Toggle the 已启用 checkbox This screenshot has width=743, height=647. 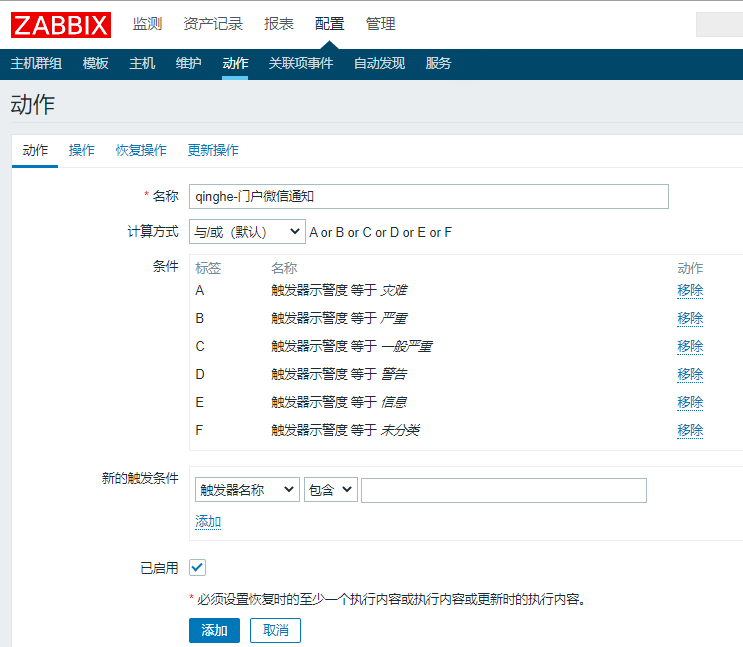click(x=197, y=567)
